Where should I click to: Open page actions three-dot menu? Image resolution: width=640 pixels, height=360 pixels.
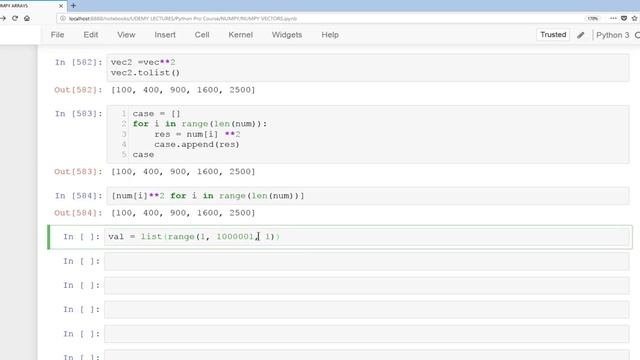pos(613,18)
